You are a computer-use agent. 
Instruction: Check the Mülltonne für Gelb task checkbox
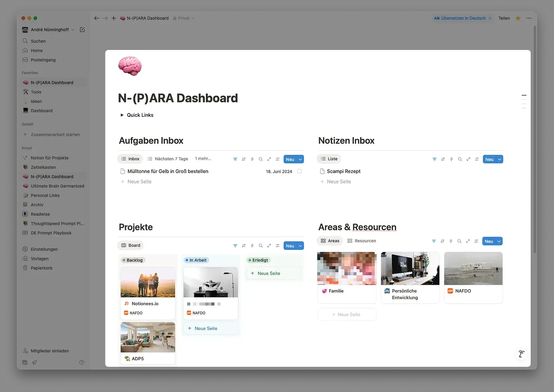click(299, 171)
